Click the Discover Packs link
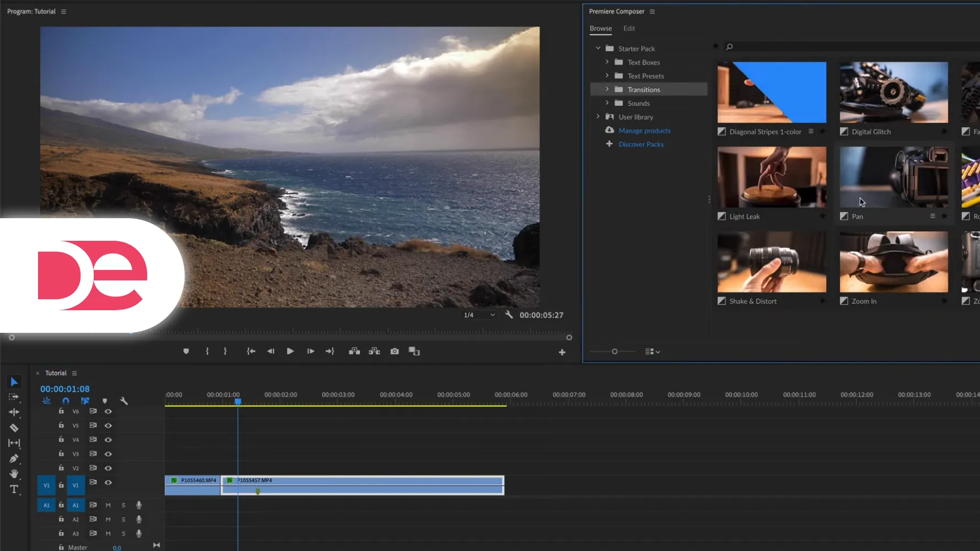This screenshot has width=980, height=551. pos(641,144)
